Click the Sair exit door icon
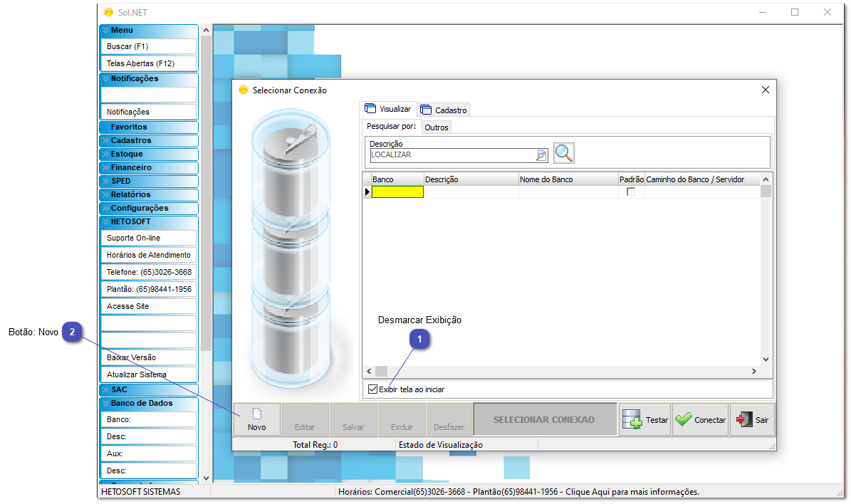851x504 pixels. 745,419
